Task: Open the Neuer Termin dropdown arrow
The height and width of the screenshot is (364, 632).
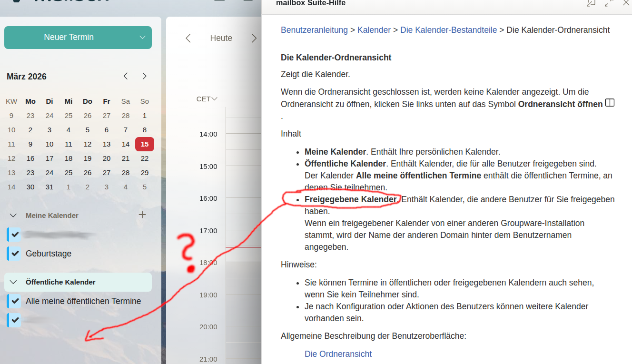Action: [142, 38]
